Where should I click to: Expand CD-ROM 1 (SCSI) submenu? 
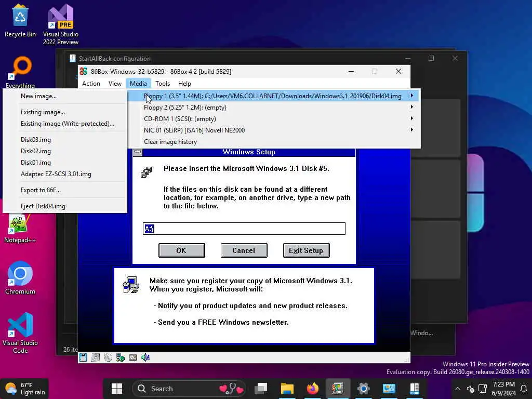412,118
